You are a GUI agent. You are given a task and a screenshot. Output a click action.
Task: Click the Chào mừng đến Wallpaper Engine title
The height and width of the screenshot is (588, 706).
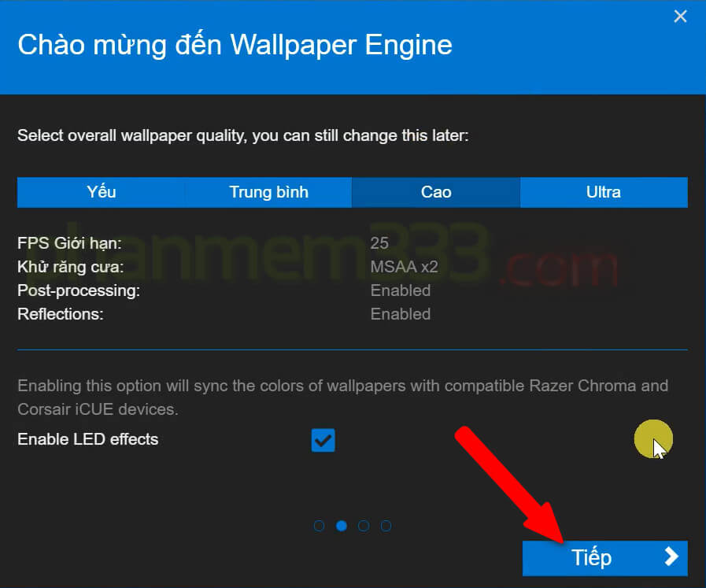235,45
